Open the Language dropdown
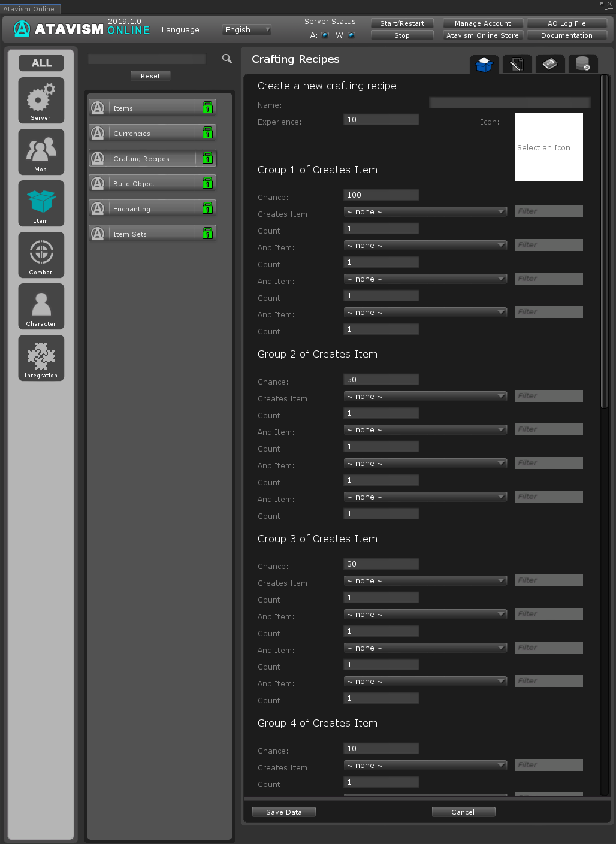 pos(247,29)
